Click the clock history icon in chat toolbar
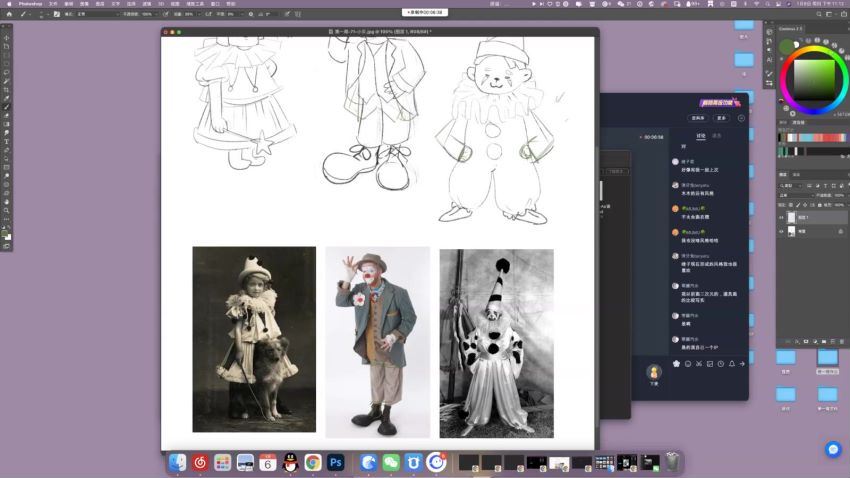The width and height of the screenshot is (850, 478). pyautogui.click(x=720, y=364)
